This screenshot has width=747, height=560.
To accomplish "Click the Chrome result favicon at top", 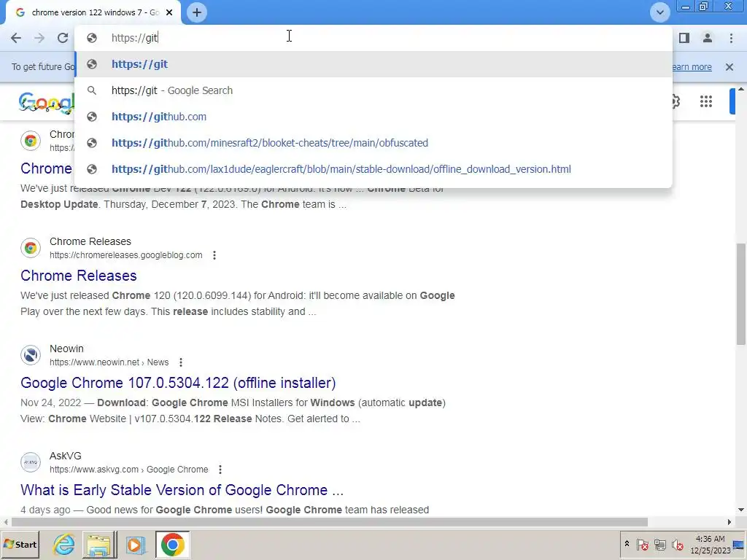I will click(x=31, y=141).
